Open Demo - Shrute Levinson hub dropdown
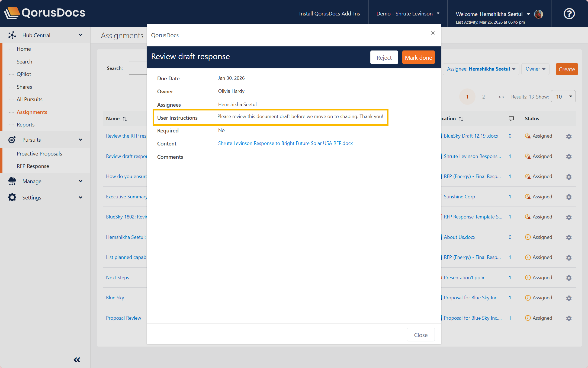The height and width of the screenshot is (368, 588). [408, 14]
